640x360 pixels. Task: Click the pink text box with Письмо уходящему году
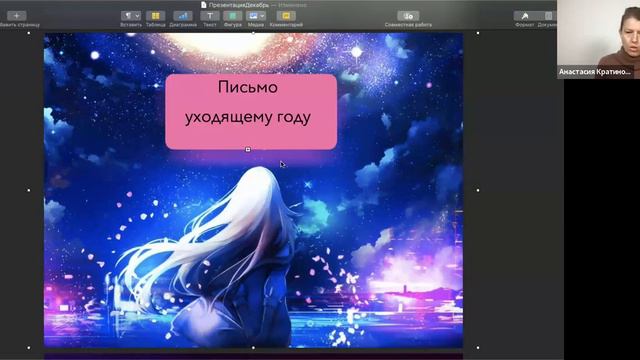click(251, 112)
